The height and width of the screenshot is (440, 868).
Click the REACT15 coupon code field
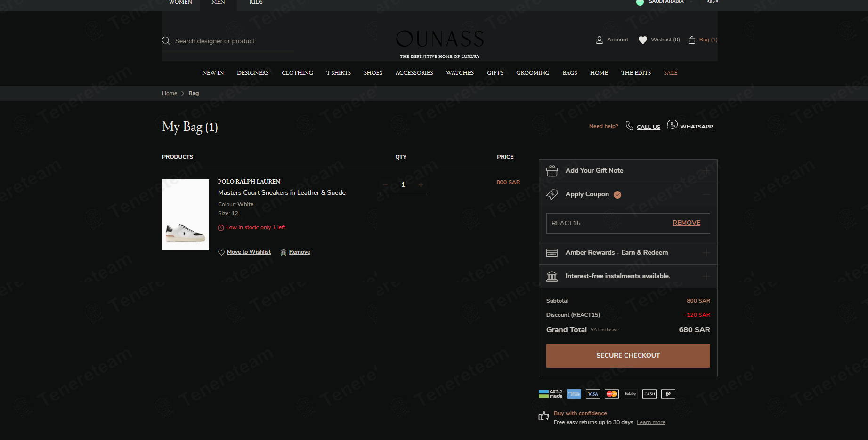click(x=628, y=224)
